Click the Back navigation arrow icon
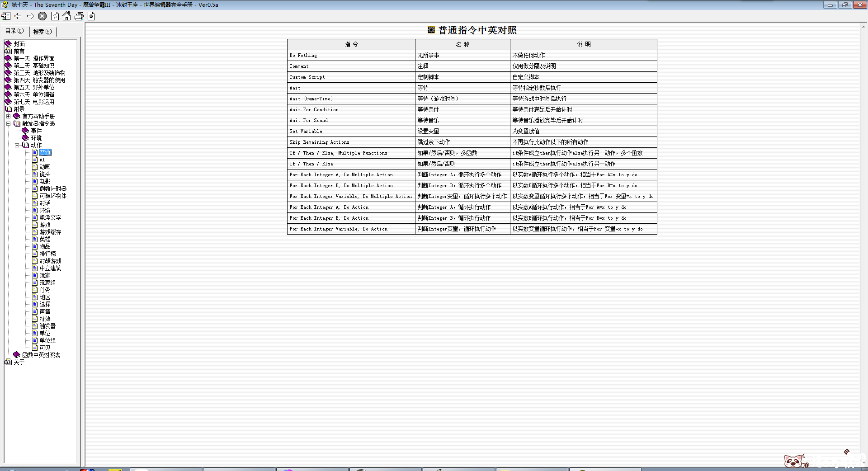This screenshot has width=868, height=471. point(18,16)
